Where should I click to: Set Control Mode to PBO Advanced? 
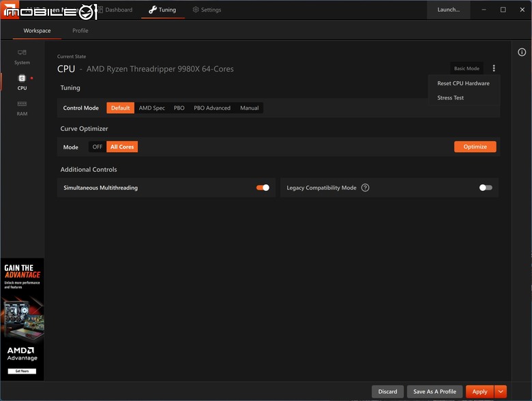pyautogui.click(x=212, y=108)
